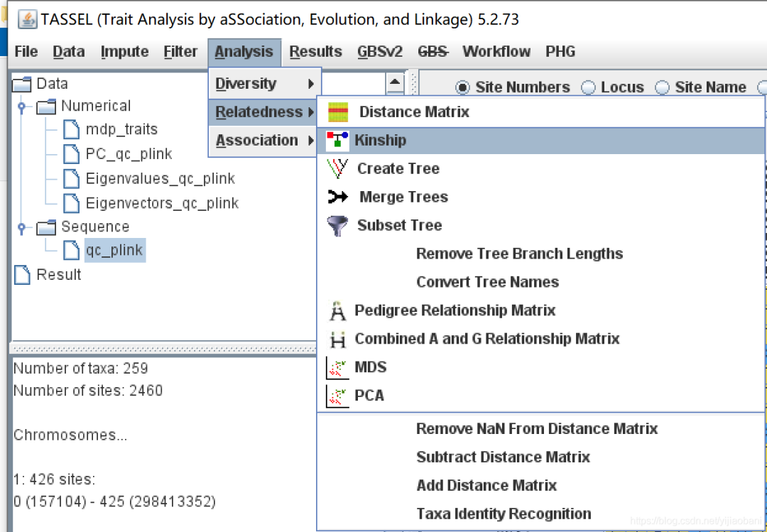
Task: Click the Eigenvalues_qc_plink file icon
Action: [72, 179]
